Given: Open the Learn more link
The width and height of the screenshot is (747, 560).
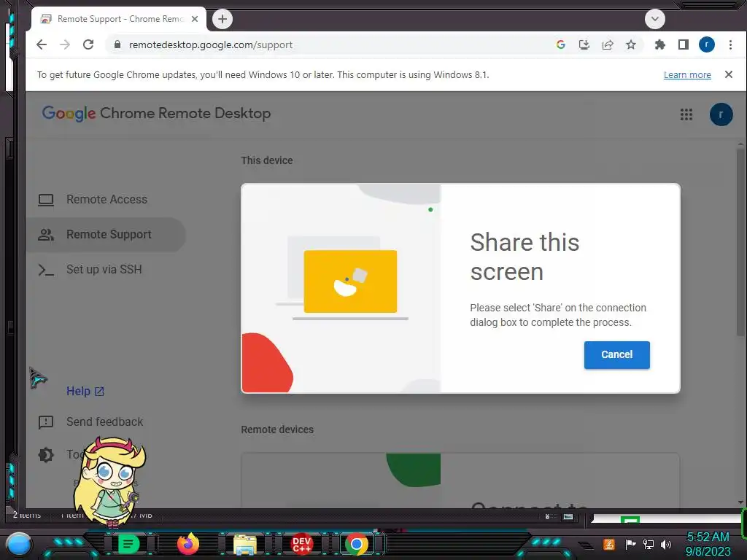Looking at the screenshot, I should [687, 75].
